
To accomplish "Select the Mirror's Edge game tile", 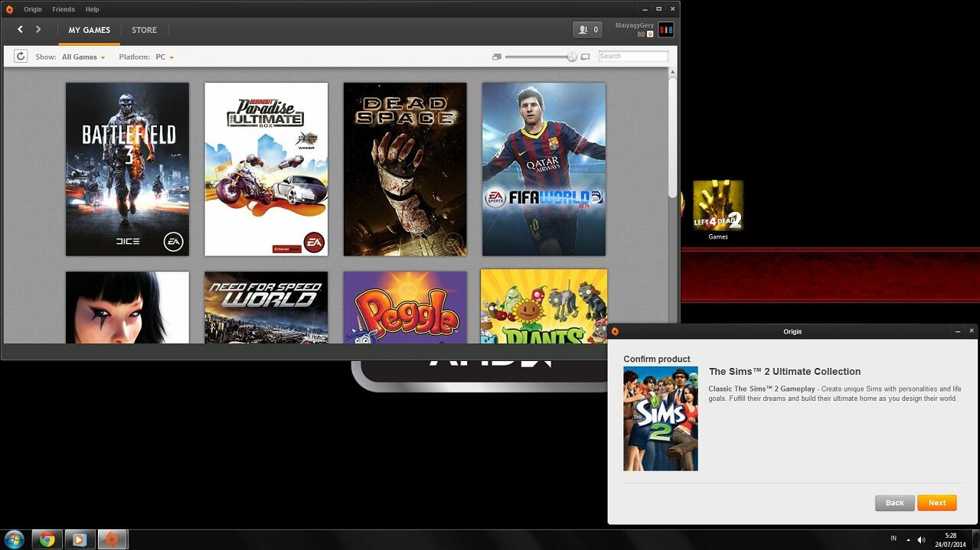I will coord(127,308).
